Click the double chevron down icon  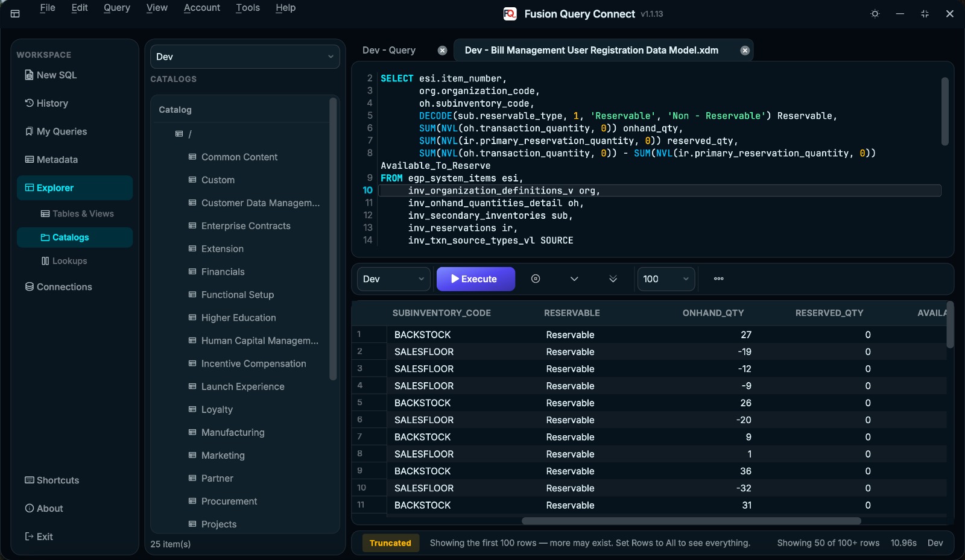click(613, 278)
